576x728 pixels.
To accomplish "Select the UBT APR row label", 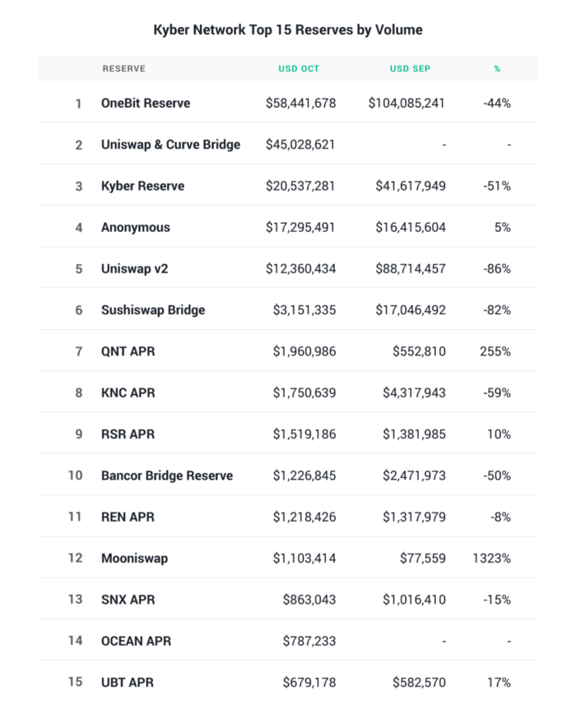I will pos(128,683).
